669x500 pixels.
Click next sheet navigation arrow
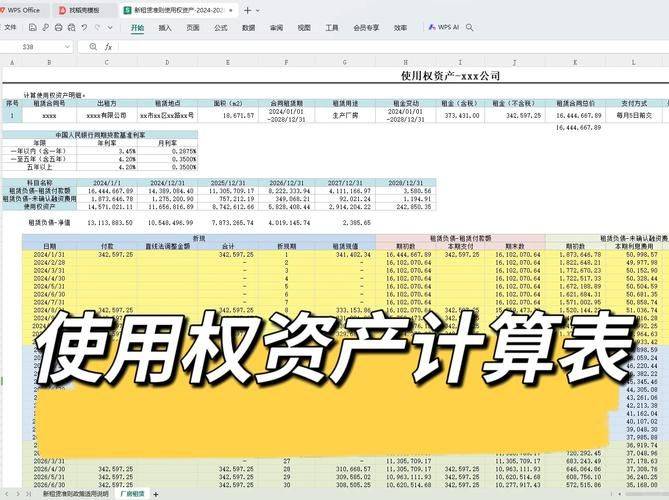pyautogui.click(x=17, y=494)
